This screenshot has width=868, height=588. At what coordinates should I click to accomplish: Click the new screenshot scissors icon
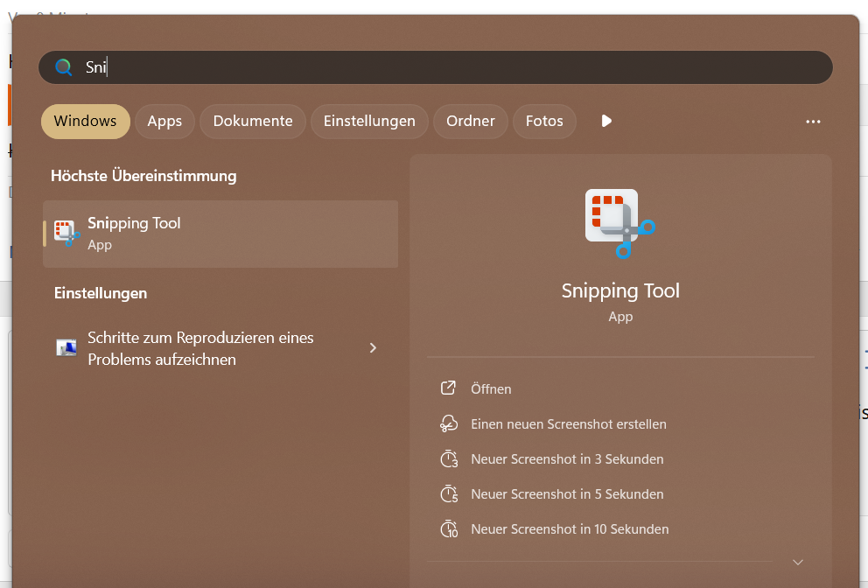(449, 423)
